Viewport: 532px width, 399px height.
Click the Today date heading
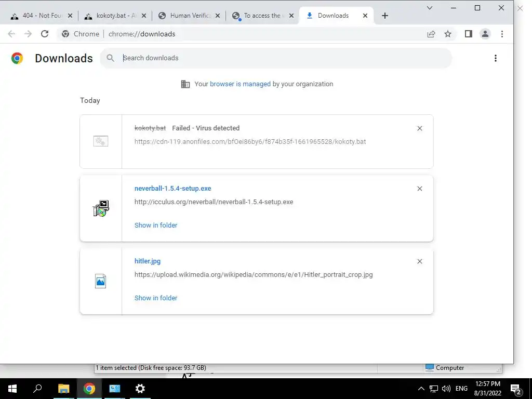(x=90, y=100)
